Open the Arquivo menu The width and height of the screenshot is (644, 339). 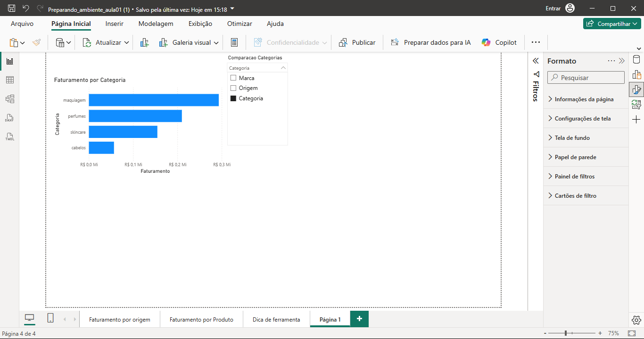[22, 24]
